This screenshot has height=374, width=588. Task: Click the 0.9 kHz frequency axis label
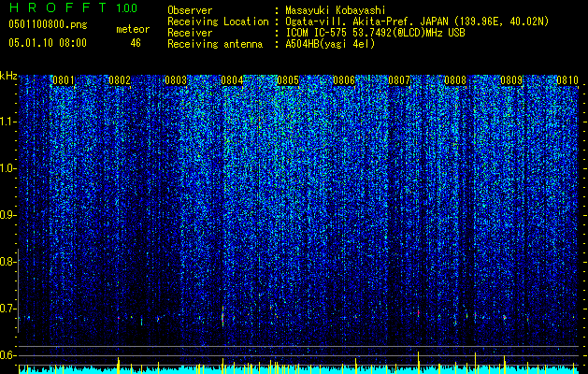7,215
